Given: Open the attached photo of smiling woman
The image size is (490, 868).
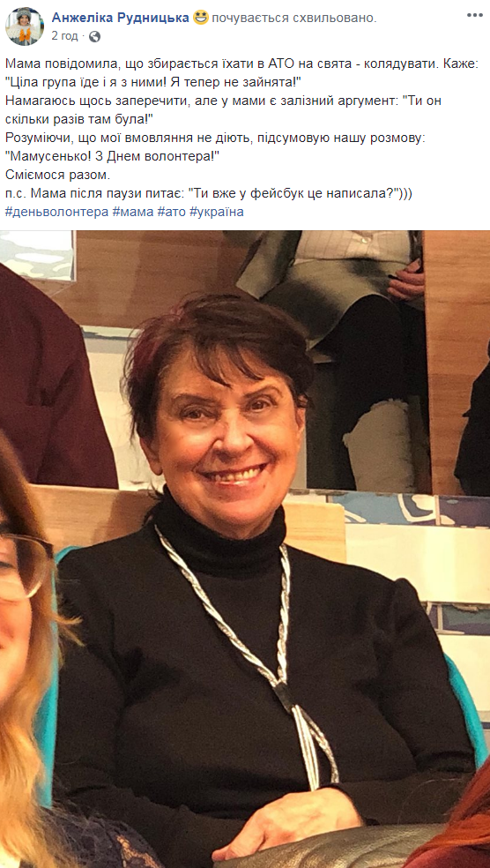Looking at the screenshot, I should tap(245, 549).
